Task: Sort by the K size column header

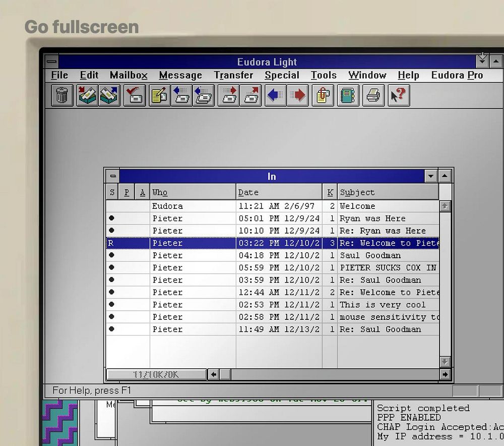Action: pos(330,192)
